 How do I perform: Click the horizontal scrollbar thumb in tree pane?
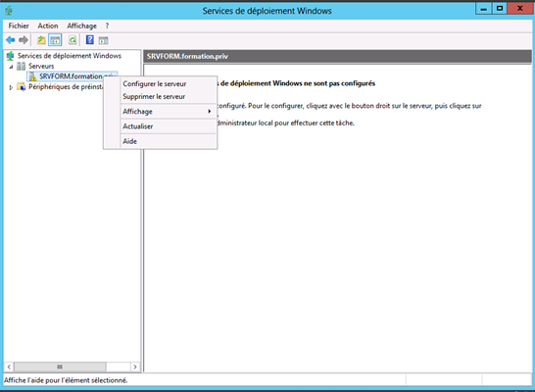[60, 367]
